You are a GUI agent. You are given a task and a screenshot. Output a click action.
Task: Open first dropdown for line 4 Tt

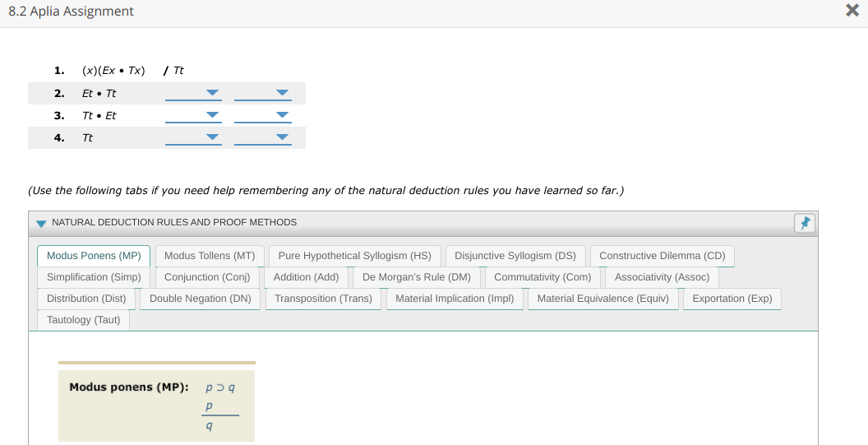[x=193, y=137]
